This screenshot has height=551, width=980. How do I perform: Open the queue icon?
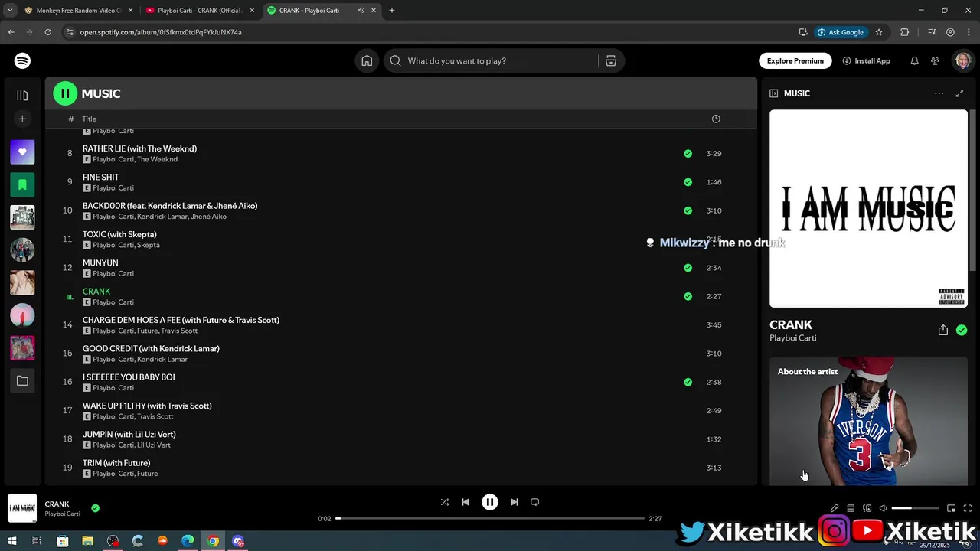[x=851, y=508]
